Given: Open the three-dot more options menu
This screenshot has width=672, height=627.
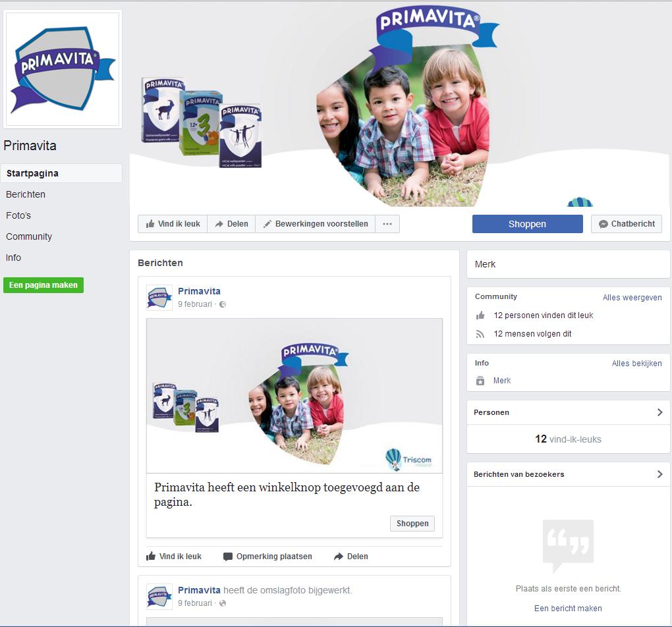Looking at the screenshot, I should click(387, 224).
